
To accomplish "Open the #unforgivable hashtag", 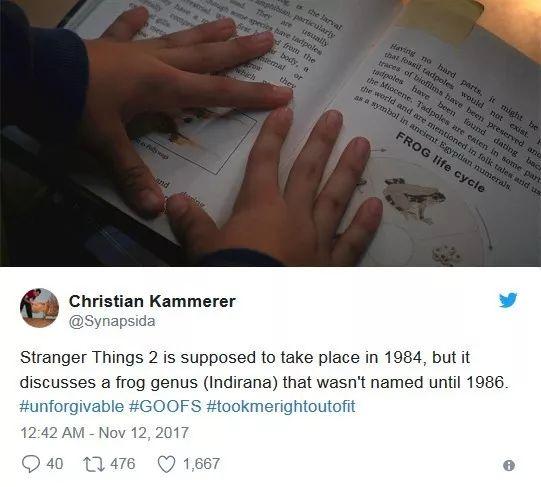I will click(x=72, y=406).
